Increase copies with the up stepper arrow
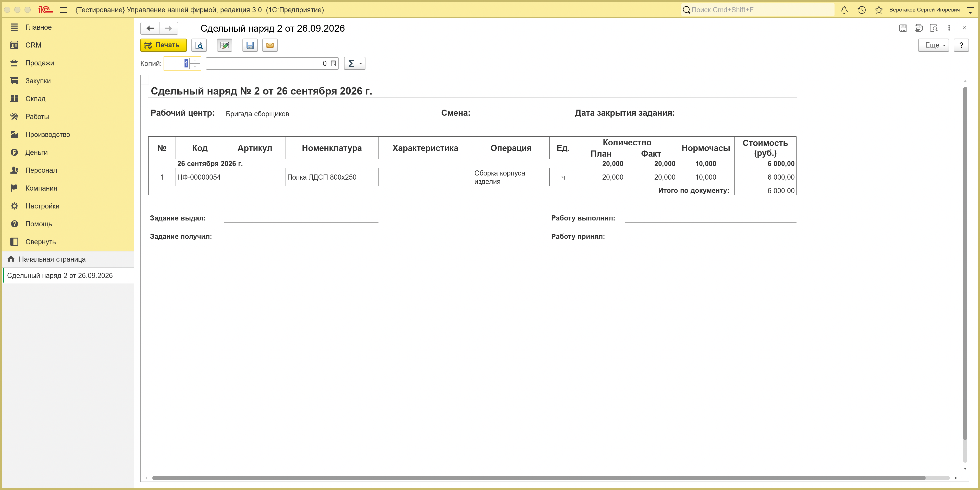Viewport: 980px width, 490px height. click(x=195, y=61)
